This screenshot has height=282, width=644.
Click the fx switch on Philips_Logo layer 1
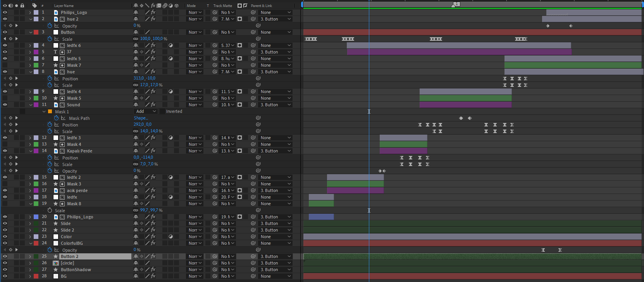(x=153, y=12)
